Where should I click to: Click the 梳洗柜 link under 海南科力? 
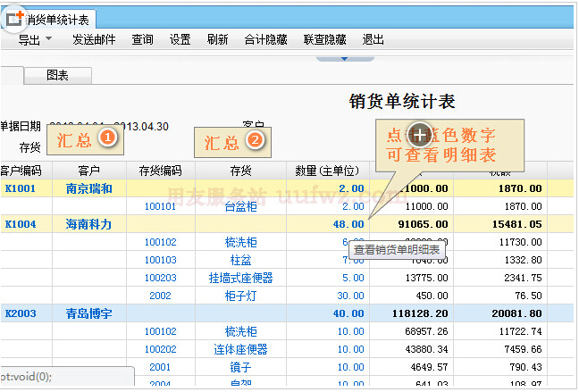[x=240, y=242]
